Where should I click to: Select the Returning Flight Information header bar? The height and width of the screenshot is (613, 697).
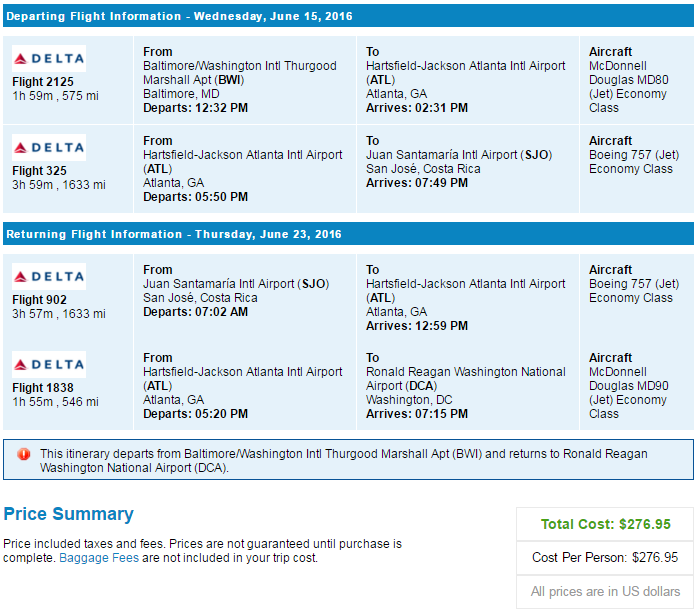click(348, 234)
